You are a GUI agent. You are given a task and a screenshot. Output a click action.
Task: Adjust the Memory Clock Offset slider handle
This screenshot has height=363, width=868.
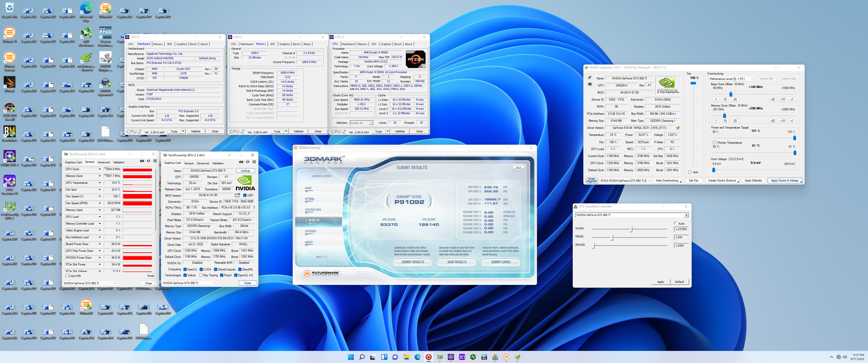click(724, 115)
